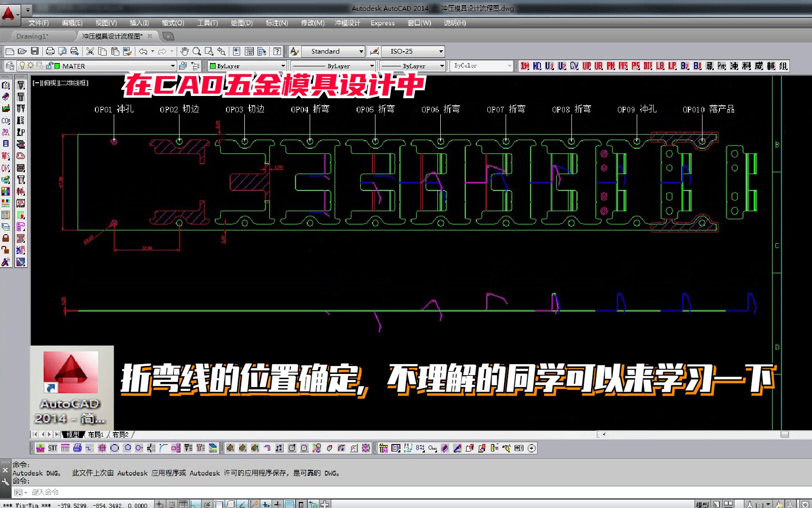Switch to the Drawing1 tab

(34, 36)
